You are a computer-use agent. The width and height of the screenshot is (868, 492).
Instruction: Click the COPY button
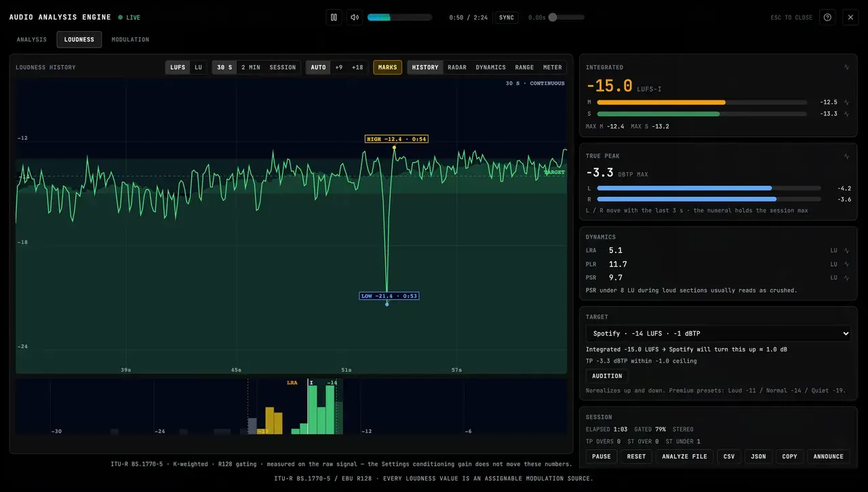(789, 457)
